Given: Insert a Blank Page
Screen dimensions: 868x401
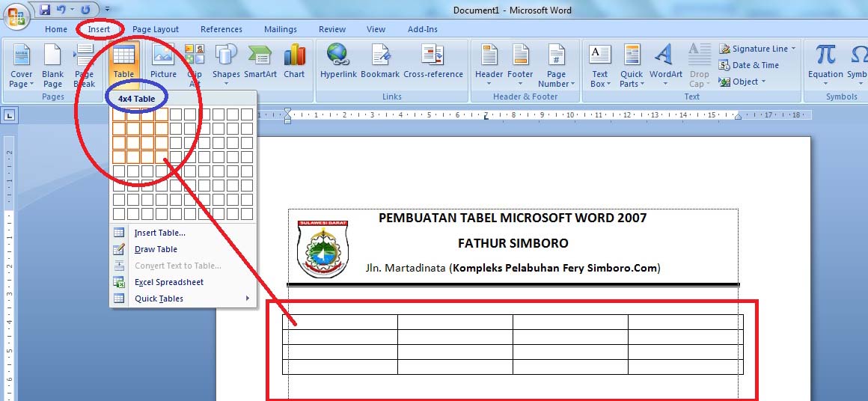Looking at the screenshot, I should point(52,65).
